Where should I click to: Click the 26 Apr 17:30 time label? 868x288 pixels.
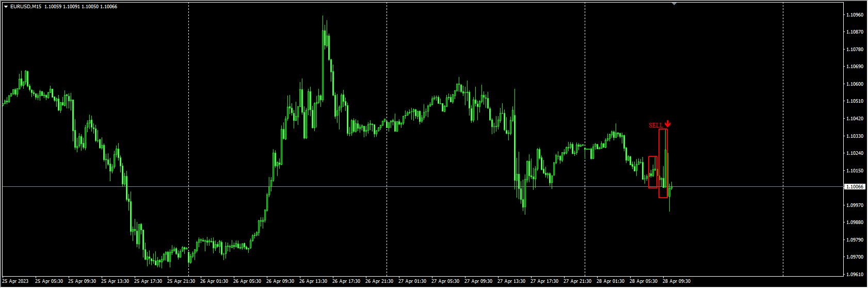point(346,281)
